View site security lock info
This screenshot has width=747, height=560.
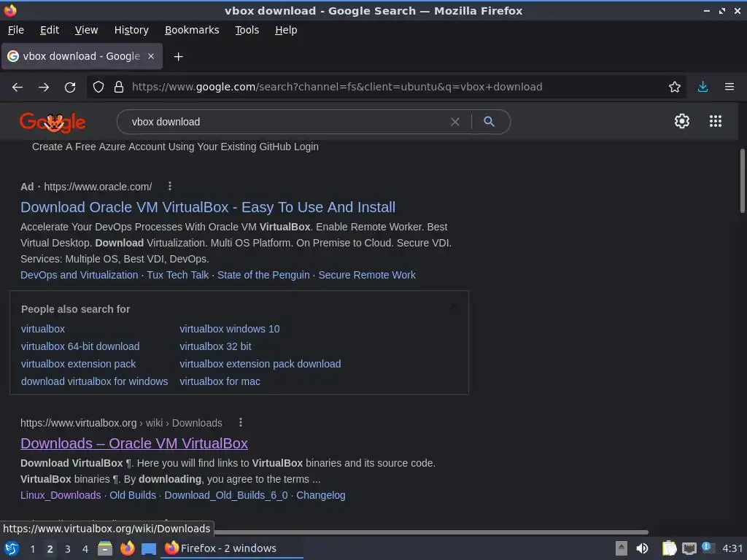pos(119,87)
